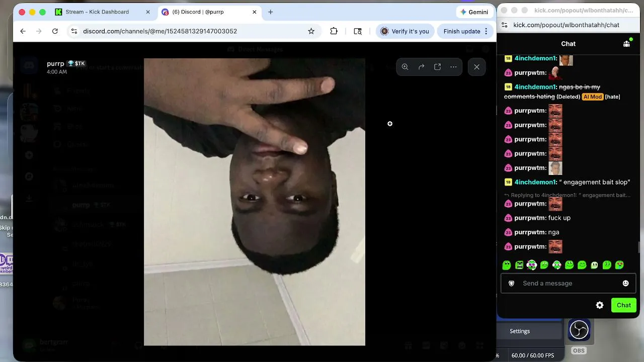Viewport: 644px width, 362px height.
Task: Go back in Chrome navigation
Action: [x=23, y=31]
